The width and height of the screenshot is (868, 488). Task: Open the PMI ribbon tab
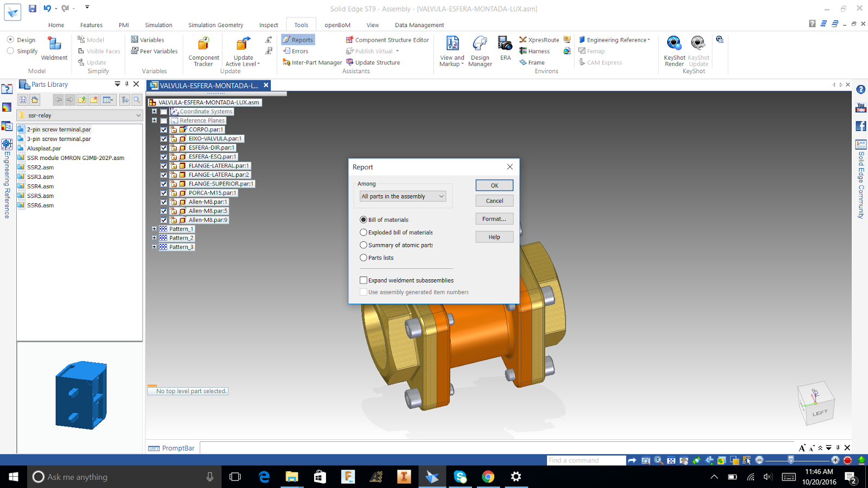124,25
